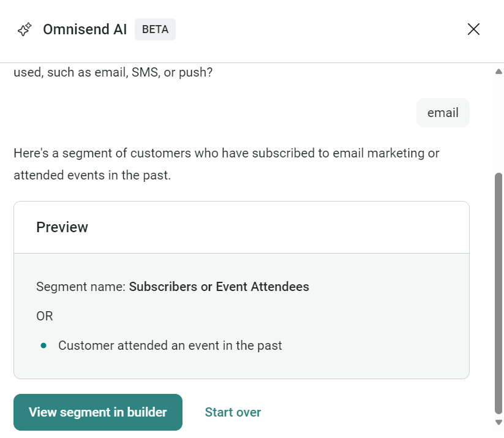Click the Preview card header
Image resolution: width=504 pixels, height=438 pixels.
click(x=62, y=227)
